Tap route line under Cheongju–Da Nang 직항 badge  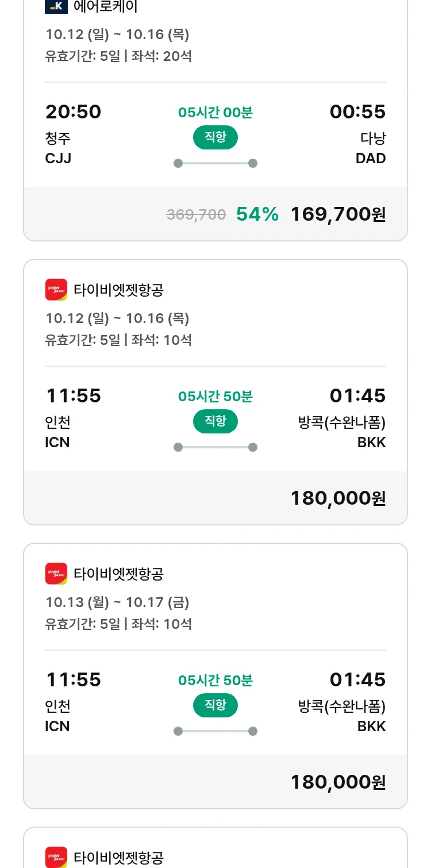point(215,163)
